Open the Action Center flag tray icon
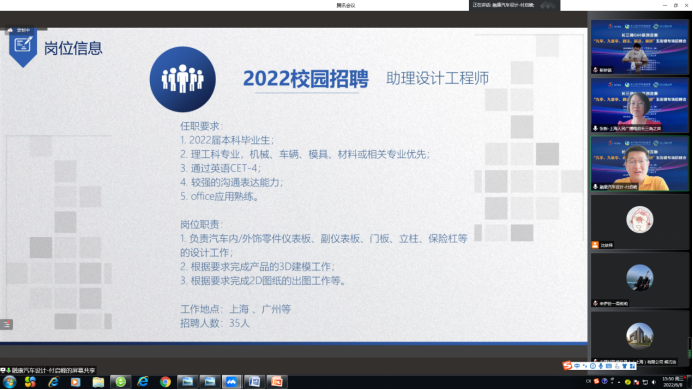 point(636,382)
